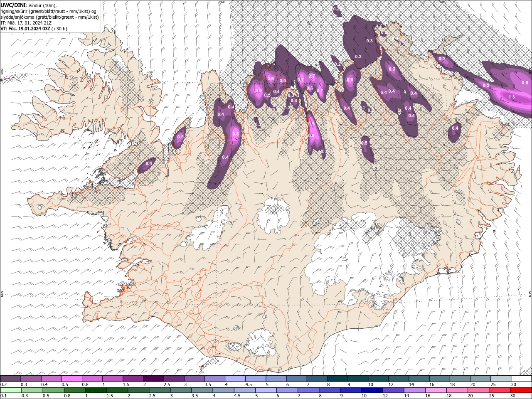Click the light lavender swatch labeled 4 in upper legend

(x=235, y=379)
